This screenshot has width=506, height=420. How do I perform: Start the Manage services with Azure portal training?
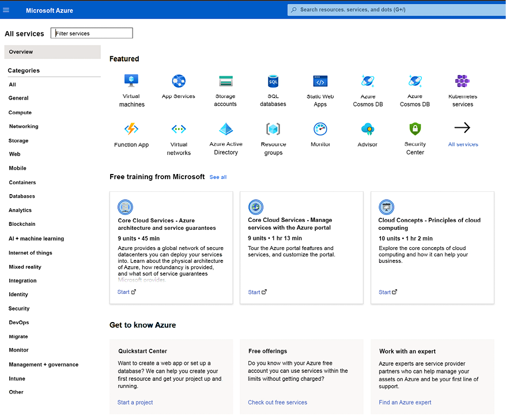pyautogui.click(x=257, y=292)
